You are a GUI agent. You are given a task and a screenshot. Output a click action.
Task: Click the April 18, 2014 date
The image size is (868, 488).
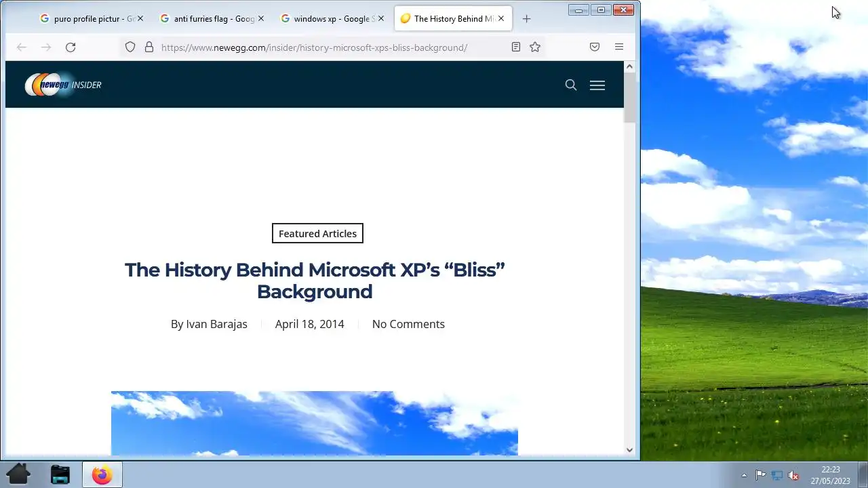click(309, 324)
